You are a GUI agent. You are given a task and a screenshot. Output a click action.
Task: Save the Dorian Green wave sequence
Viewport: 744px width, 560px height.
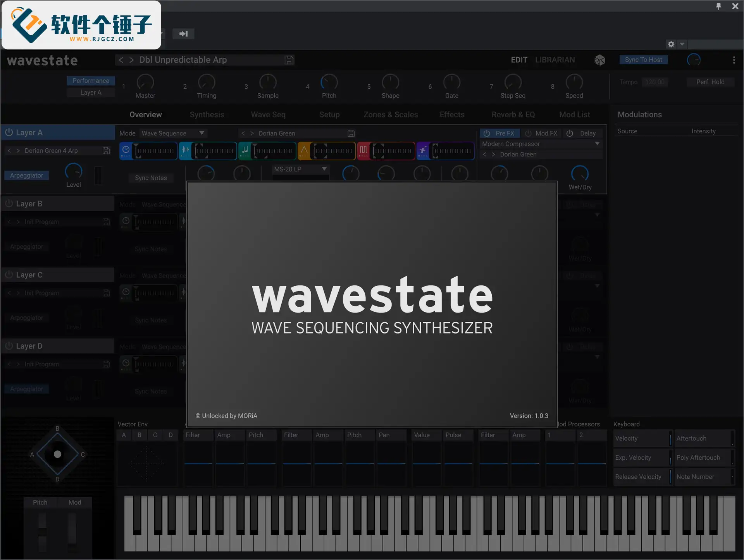(x=351, y=133)
